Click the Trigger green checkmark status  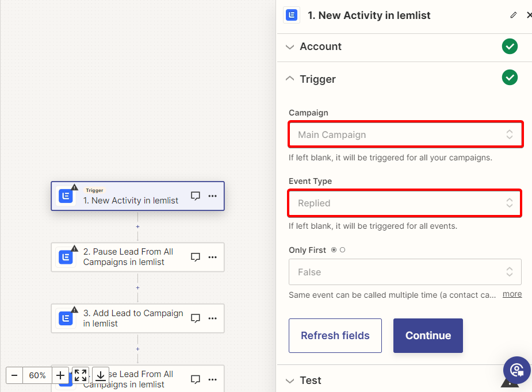pyautogui.click(x=510, y=78)
